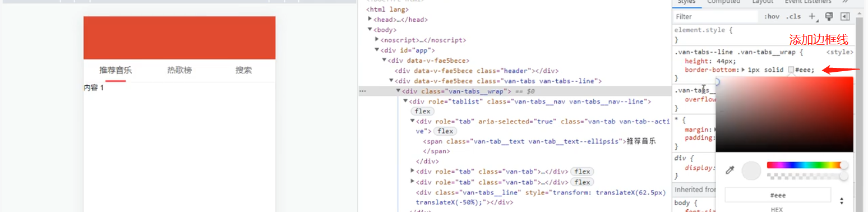868x212 pixels.
Task: Click the 内容 1 text in preview
Action: [94, 87]
